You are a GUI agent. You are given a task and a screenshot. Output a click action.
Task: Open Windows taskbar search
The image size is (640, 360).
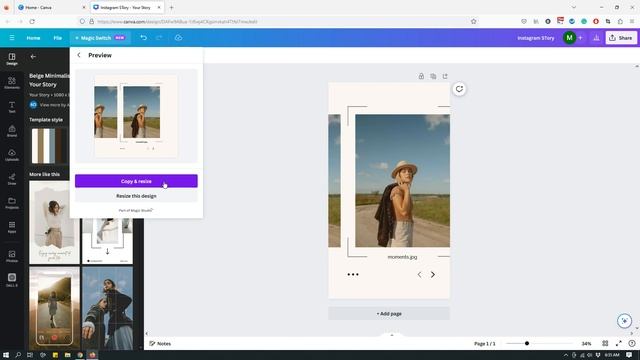tap(18, 355)
